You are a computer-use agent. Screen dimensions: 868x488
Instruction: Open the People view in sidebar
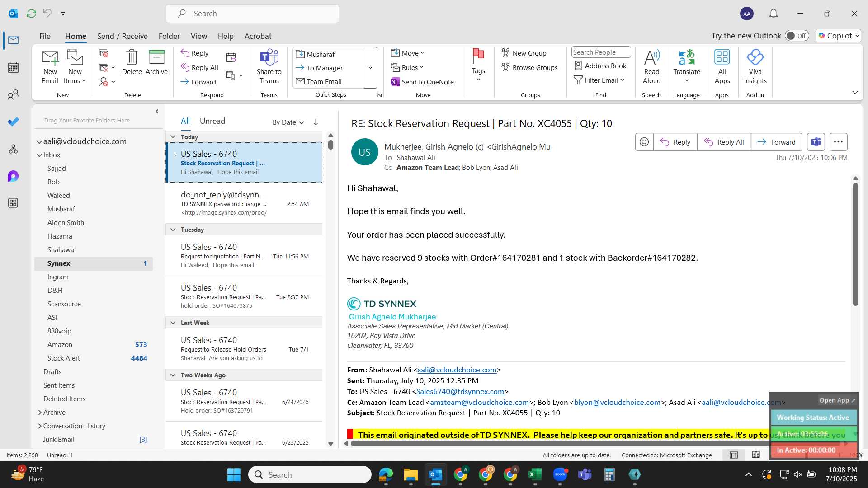(x=13, y=94)
